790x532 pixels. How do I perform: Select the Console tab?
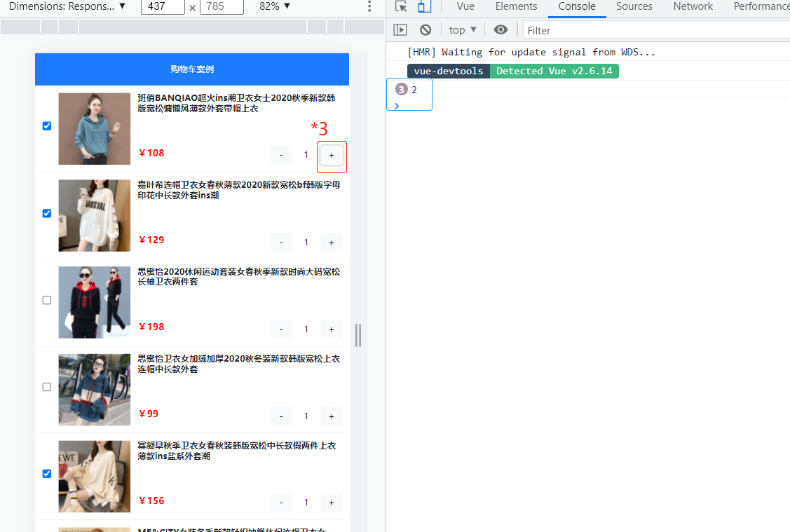[577, 6]
